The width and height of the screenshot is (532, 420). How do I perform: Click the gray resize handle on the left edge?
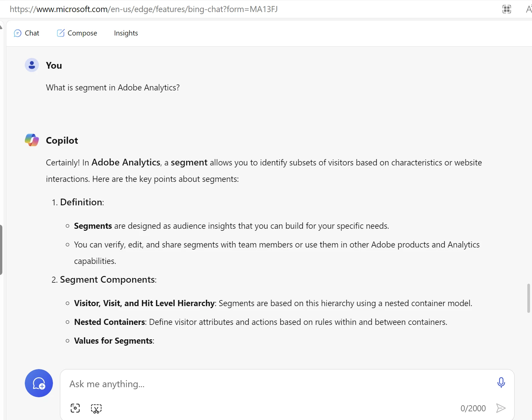point(1,250)
